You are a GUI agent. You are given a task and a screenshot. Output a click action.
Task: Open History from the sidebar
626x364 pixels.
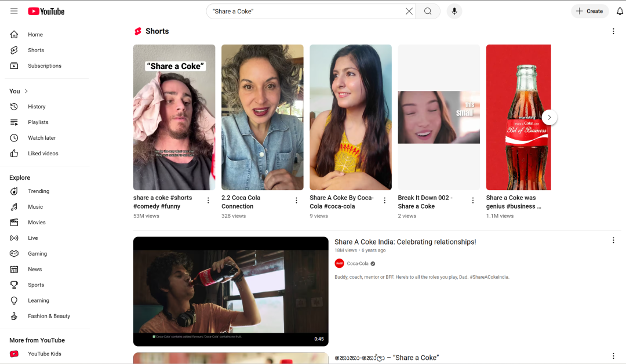pos(37,107)
